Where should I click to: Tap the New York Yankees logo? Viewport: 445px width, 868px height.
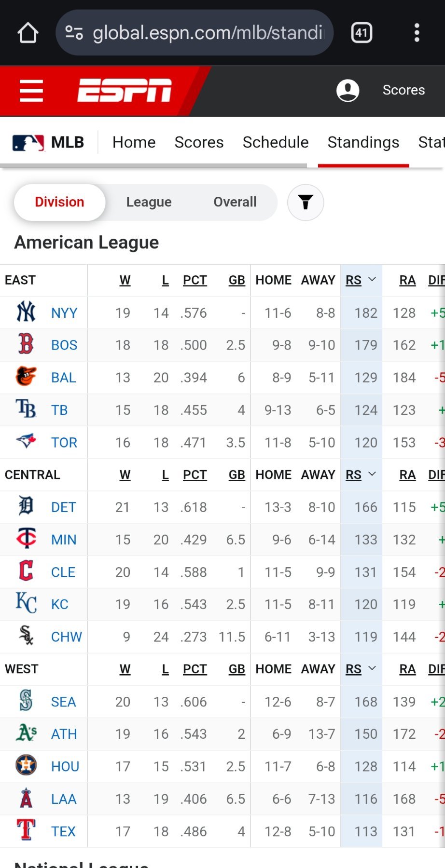(26, 312)
